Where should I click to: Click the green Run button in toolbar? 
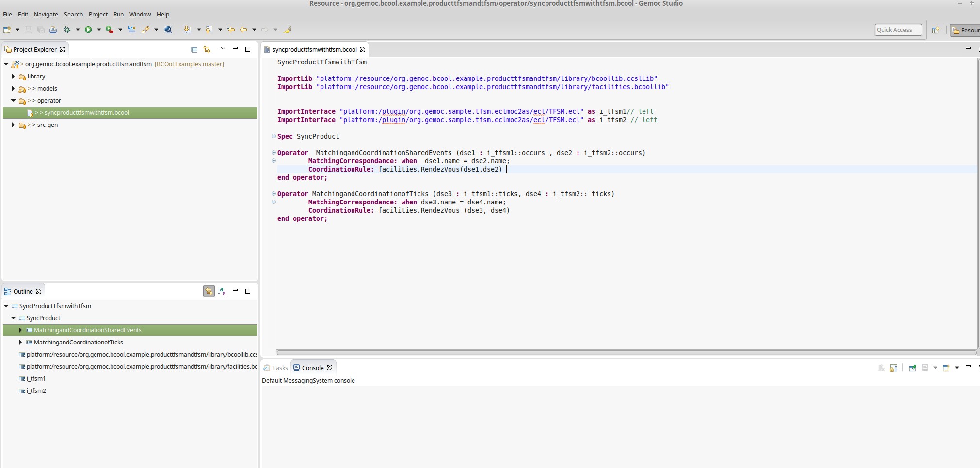[88, 30]
